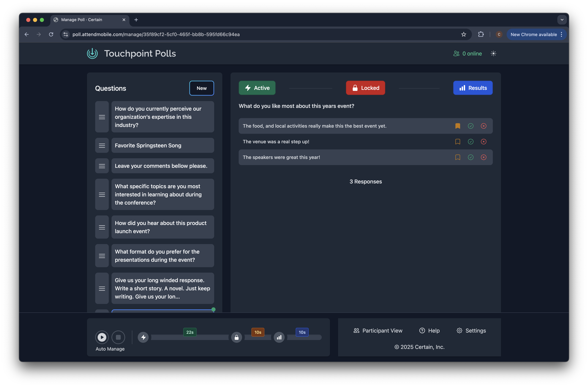Show the poll Results

point(473,88)
